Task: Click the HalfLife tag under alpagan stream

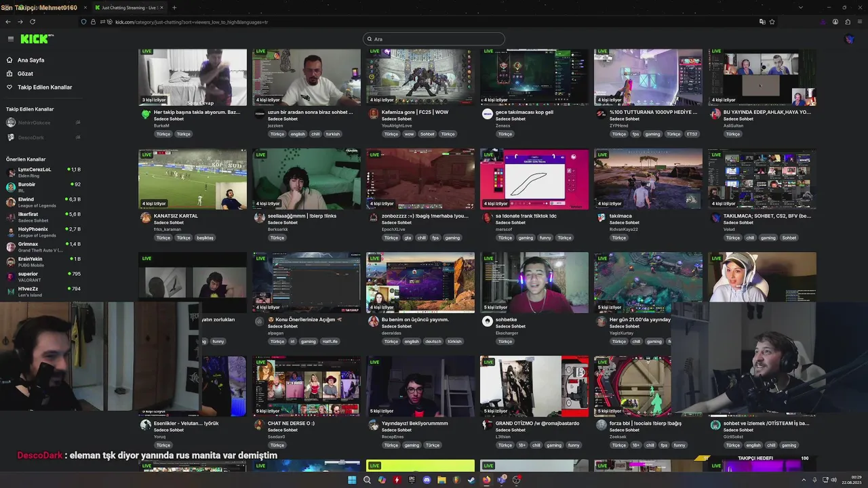Action: click(330, 342)
